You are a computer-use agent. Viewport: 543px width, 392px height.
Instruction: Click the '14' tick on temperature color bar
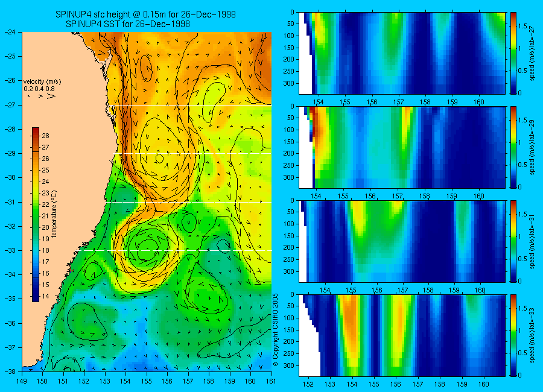tap(46, 296)
